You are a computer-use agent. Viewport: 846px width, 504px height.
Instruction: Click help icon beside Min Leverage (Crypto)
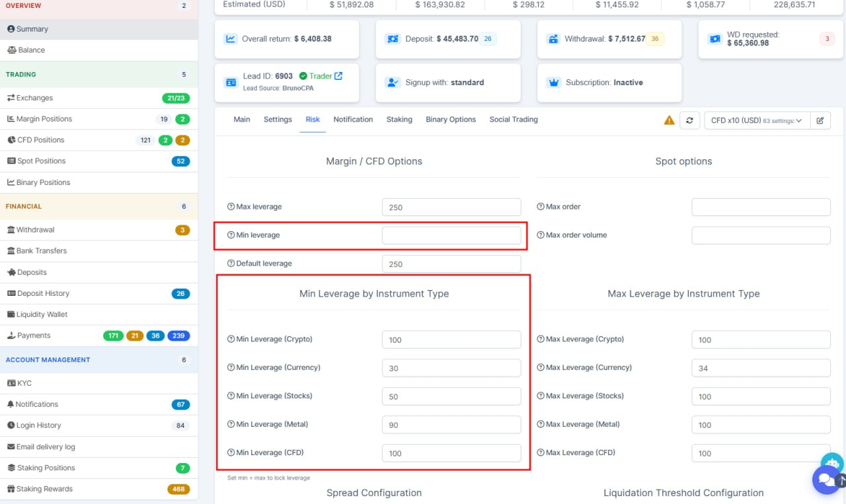pyautogui.click(x=231, y=340)
